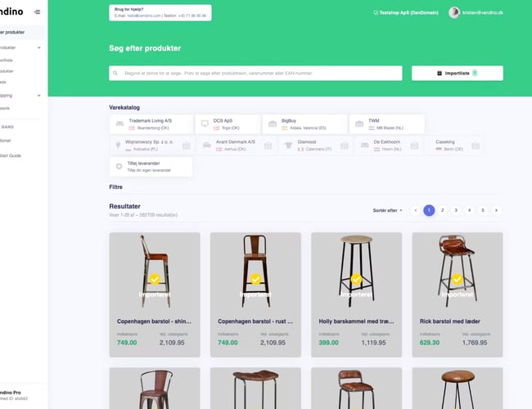Expand the Dropshipping sidebar group chevron
The height and width of the screenshot is (409, 532).
point(39,96)
